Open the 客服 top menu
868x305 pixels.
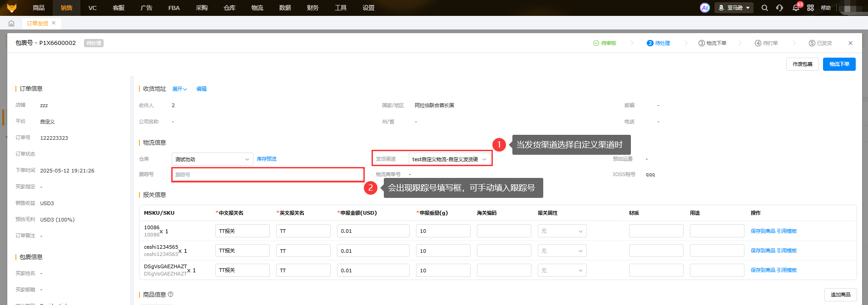point(119,8)
